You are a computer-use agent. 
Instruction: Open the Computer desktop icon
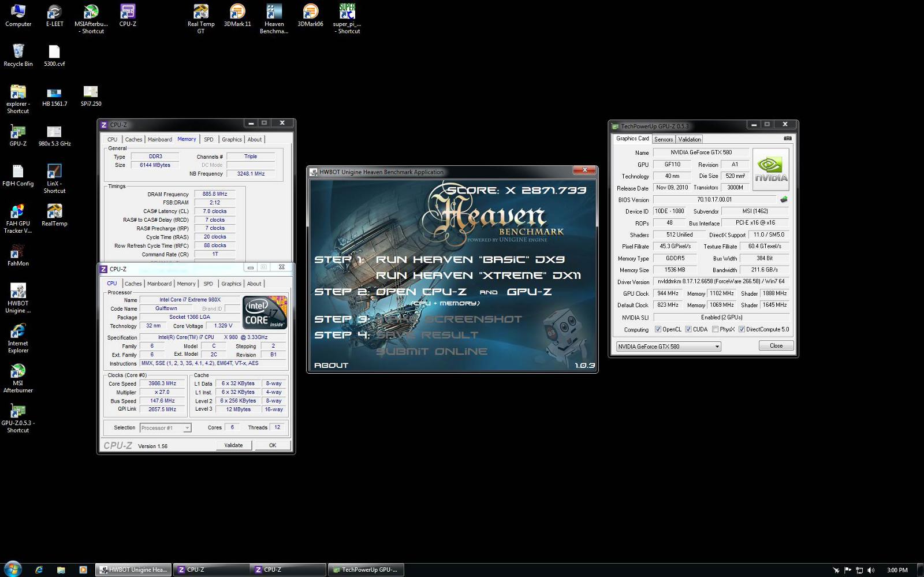point(18,16)
